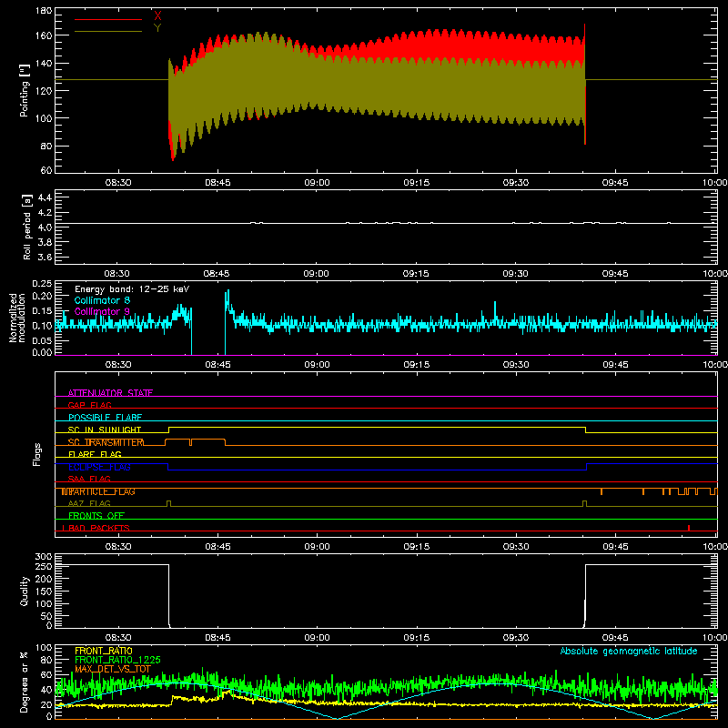
Task: Click the FRONTS_OFF flag label
Action: point(96,516)
